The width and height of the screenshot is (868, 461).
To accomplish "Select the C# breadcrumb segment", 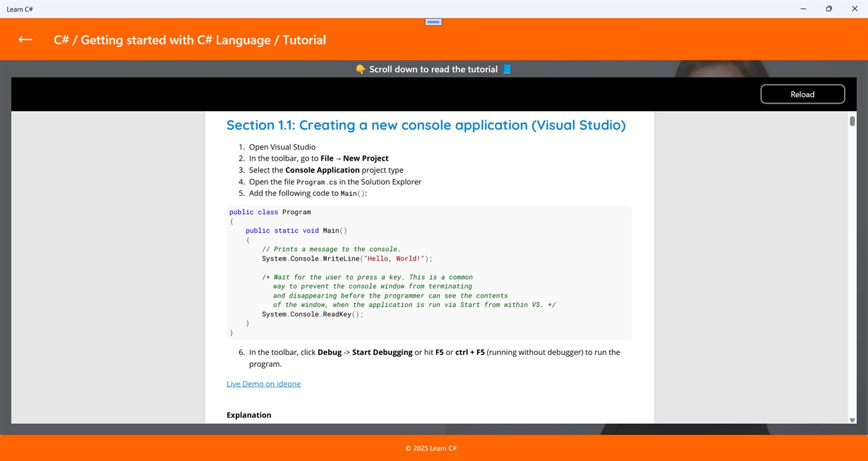I will click(61, 39).
